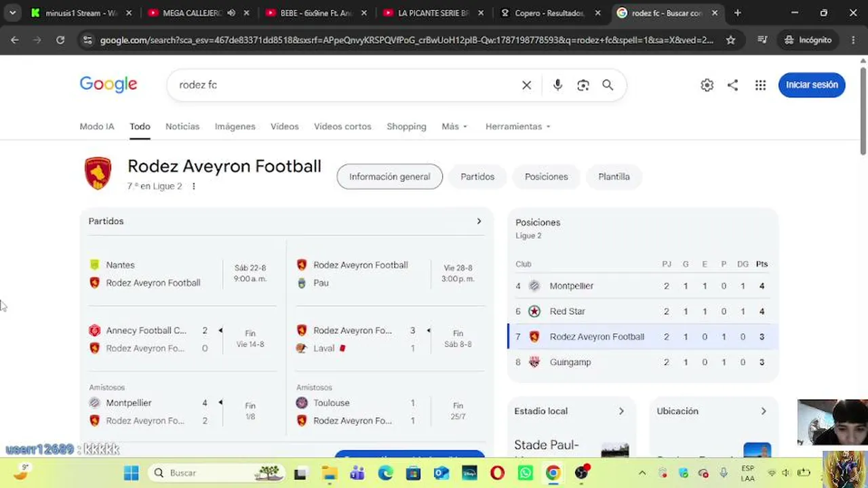Open WhatsApp from the taskbar
The width and height of the screenshot is (868, 488).
tap(525, 472)
